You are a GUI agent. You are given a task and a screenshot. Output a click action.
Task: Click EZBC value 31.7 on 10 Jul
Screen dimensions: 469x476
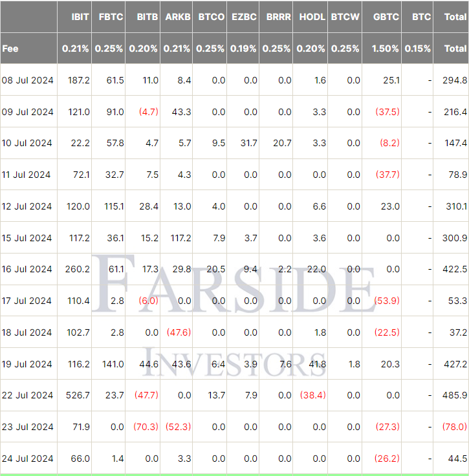pos(249,143)
